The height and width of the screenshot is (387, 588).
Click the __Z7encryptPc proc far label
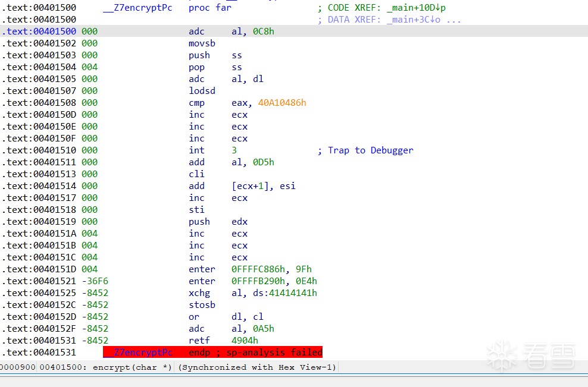pyautogui.click(x=167, y=8)
